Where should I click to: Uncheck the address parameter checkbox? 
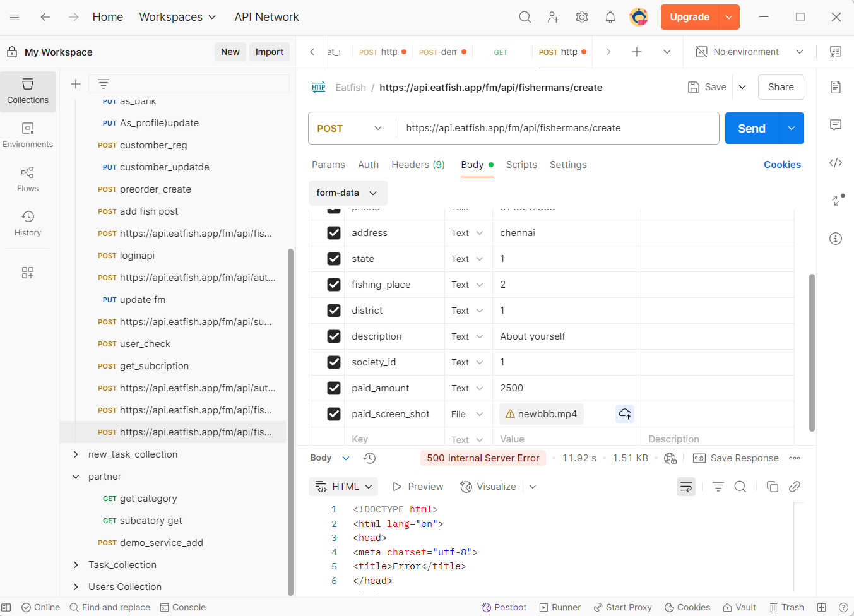[x=334, y=233]
